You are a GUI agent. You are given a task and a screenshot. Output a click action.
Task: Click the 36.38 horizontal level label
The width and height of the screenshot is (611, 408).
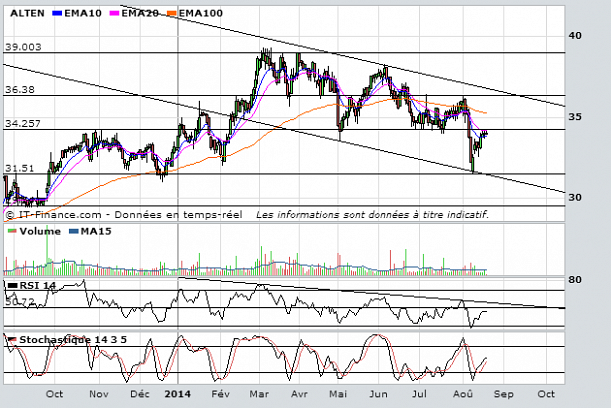pos(19,90)
